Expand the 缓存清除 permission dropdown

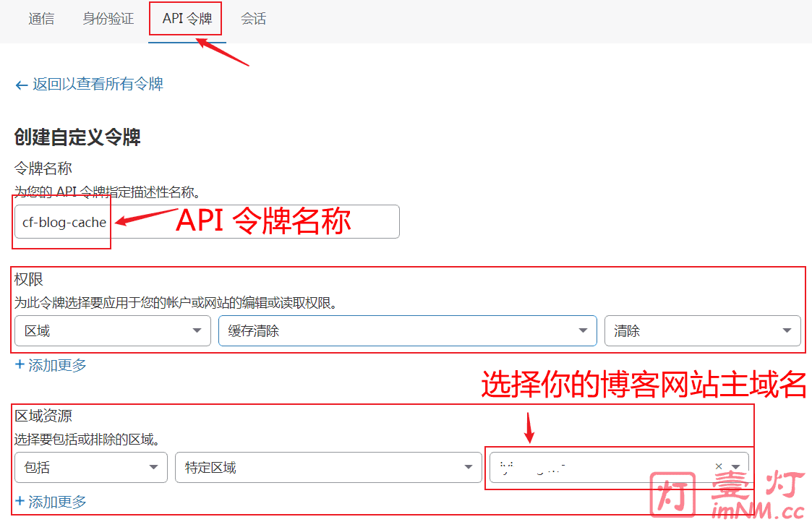coord(407,331)
